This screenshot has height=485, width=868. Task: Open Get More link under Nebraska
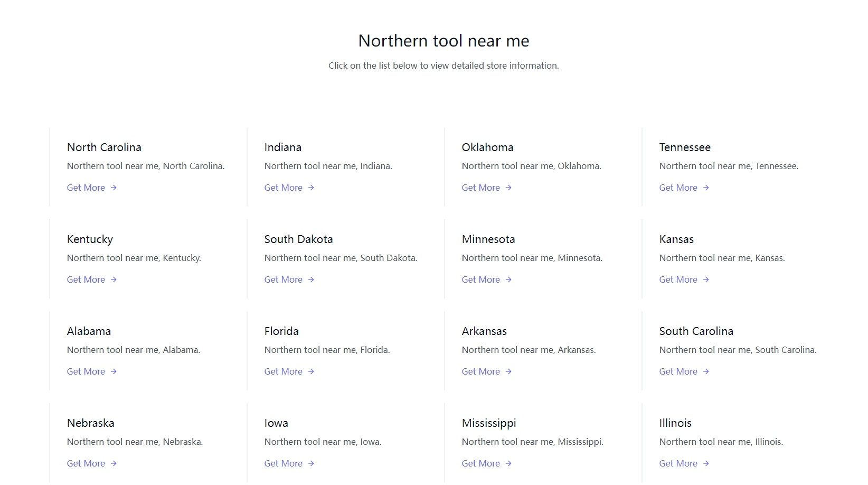coord(92,463)
